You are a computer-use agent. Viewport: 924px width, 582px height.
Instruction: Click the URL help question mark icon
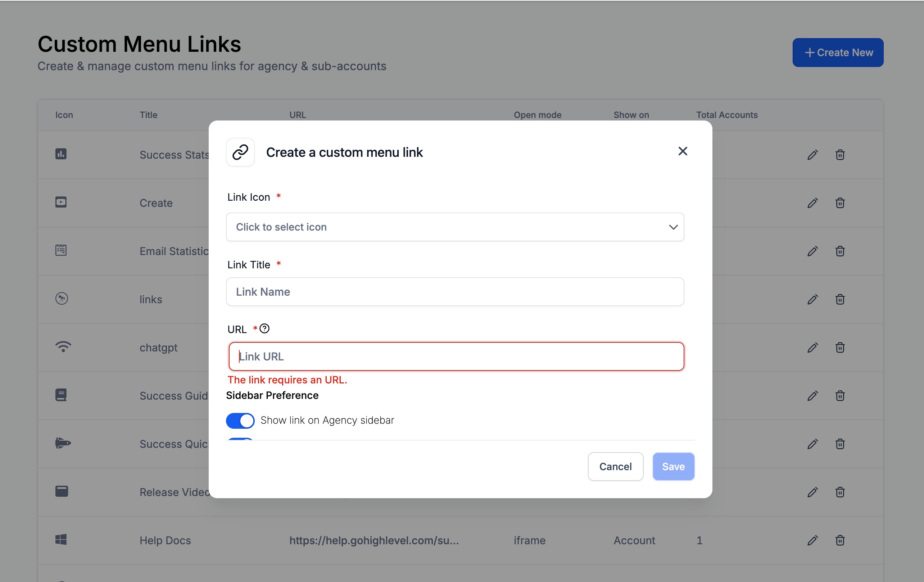coord(264,329)
